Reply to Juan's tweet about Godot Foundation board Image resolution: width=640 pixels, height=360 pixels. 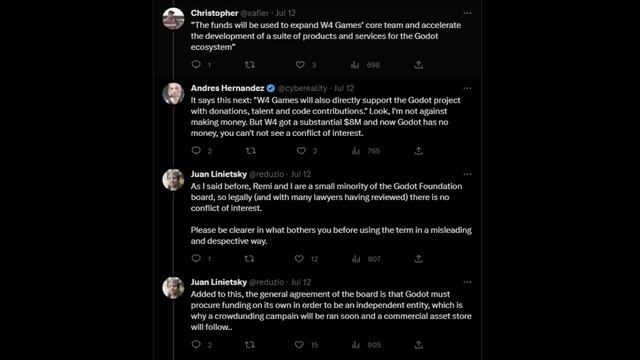[x=196, y=258]
